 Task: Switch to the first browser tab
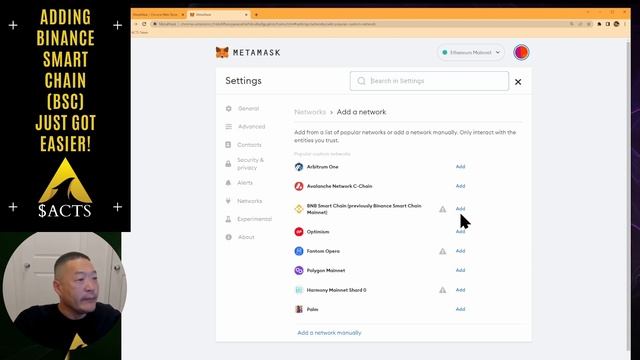[158, 14]
